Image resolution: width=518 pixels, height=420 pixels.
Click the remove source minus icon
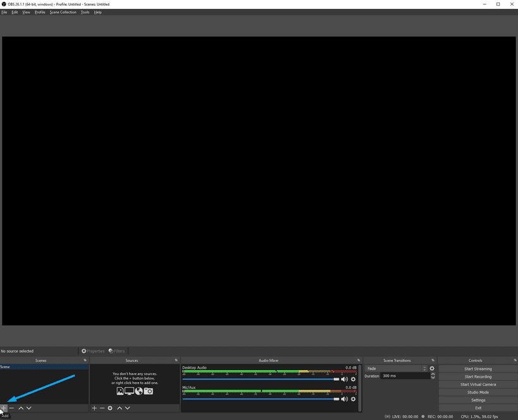102,407
